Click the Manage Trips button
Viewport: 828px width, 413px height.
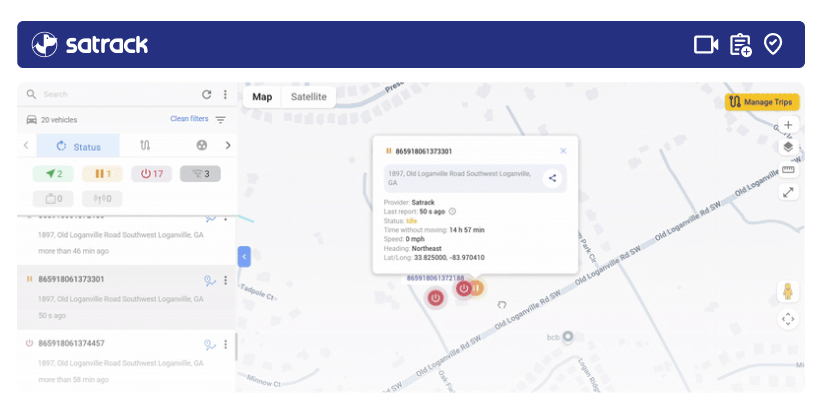[761, 102]
